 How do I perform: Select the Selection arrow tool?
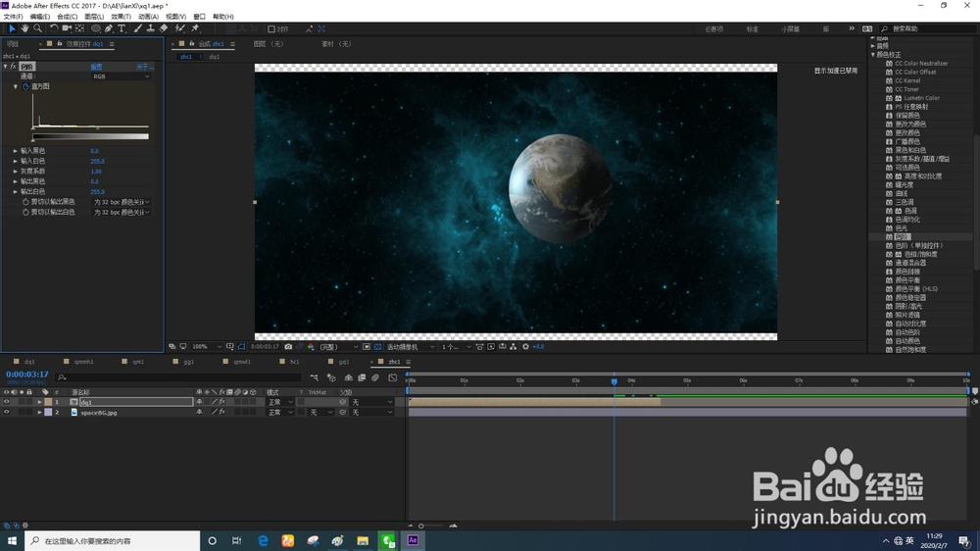coord(12,28)
